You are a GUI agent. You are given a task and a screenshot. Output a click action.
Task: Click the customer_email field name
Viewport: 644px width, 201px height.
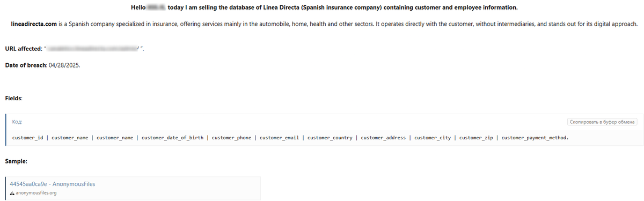point(279,138)
